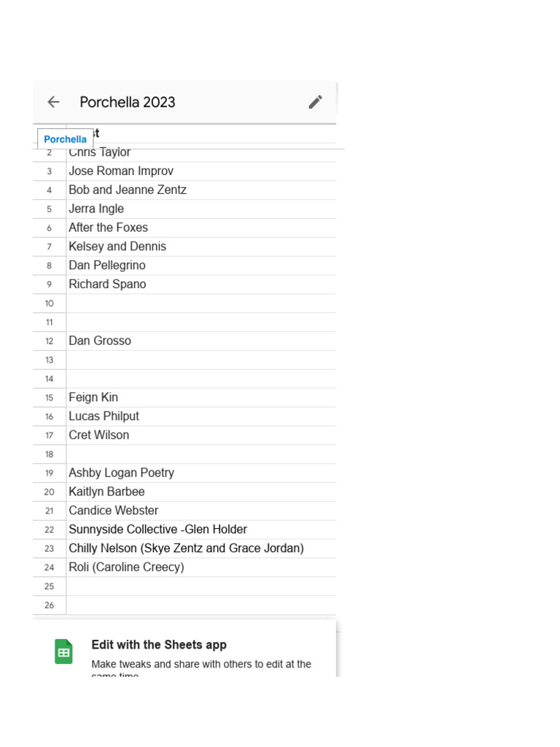Select cell 'Chilly Nelson (Skye Zentz and Grace Jordan)'
This screenshot has height=747, width=560.
[x=201, y=549]
